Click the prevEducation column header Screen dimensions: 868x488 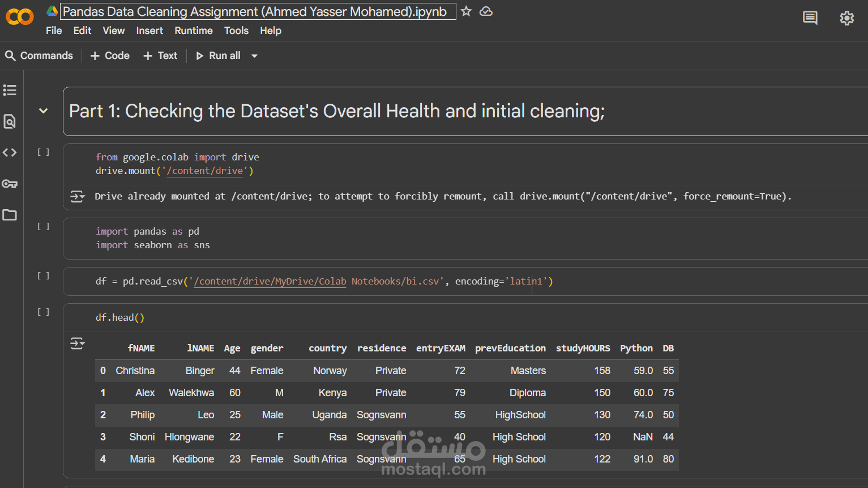(x=510, y=349)
